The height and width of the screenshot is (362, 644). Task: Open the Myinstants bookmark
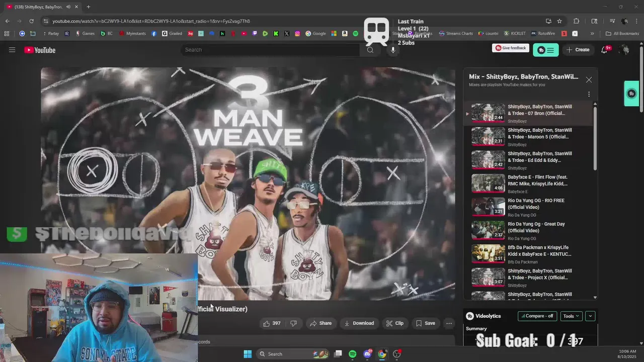point(132,34)
